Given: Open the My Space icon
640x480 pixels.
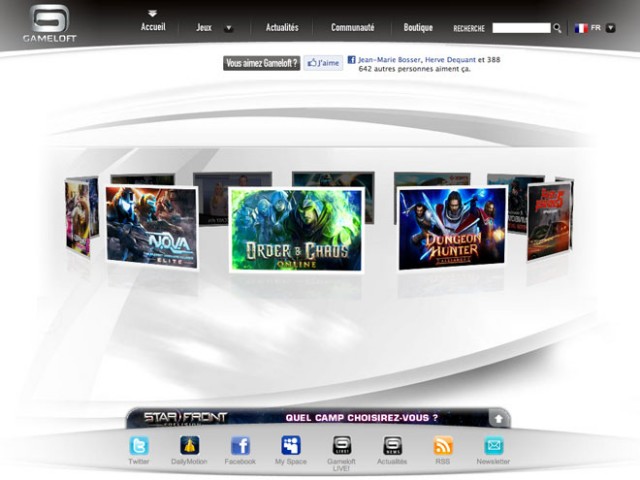Looking at the screenshot, I should point(291,445).
